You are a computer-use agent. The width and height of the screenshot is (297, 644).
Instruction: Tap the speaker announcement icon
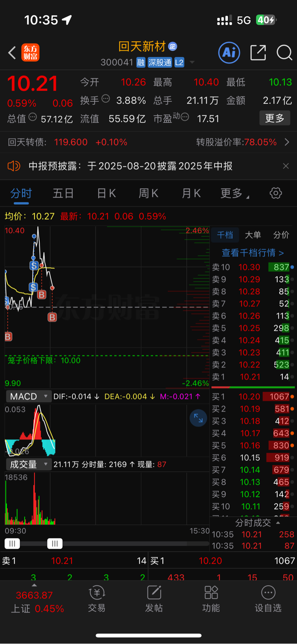[x=14, y=166]
